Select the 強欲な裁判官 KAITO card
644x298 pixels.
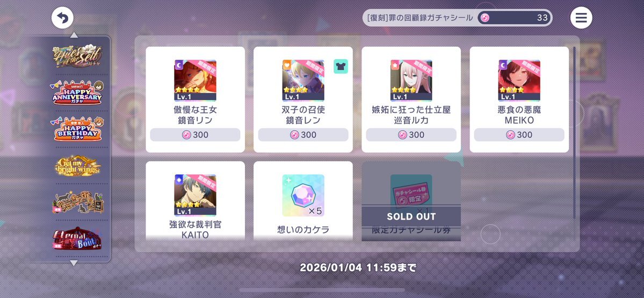point(195,201)
